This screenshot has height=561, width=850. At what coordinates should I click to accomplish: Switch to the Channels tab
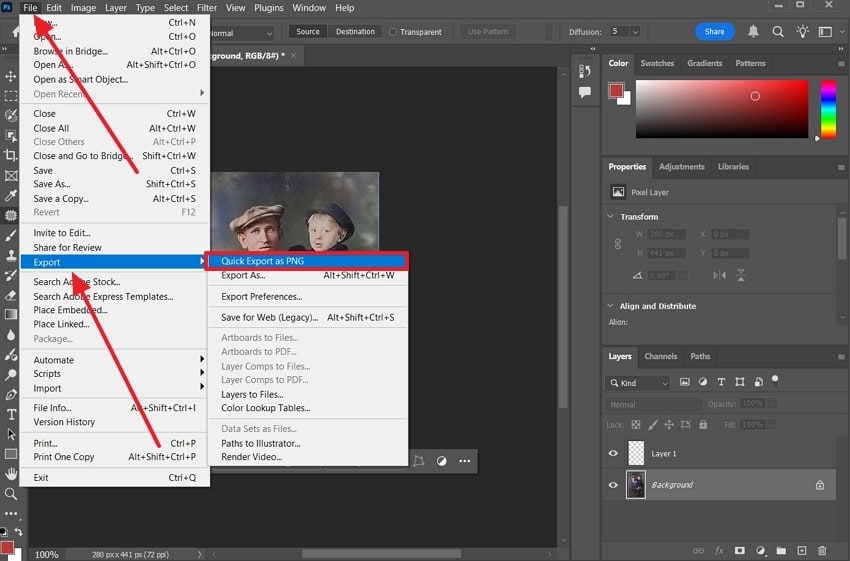coord(660,356)
